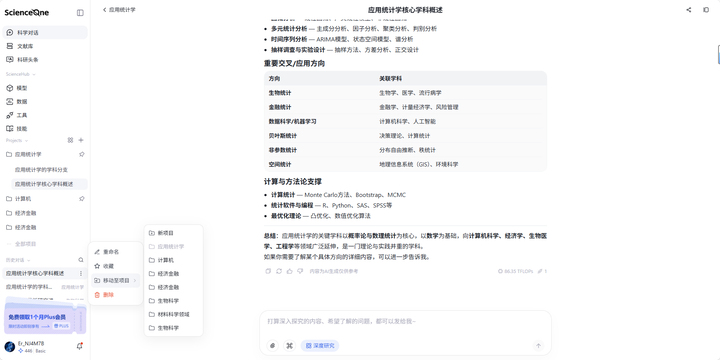Send the message with the arrow button
Viewport: 720px width, 360px height.
(x=538, y=346)
